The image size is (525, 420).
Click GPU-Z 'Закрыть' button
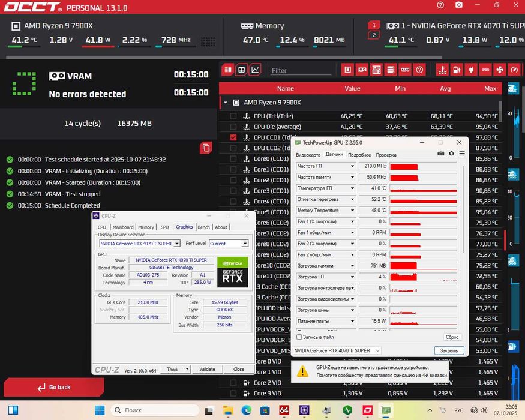click(x=449, y=350)
